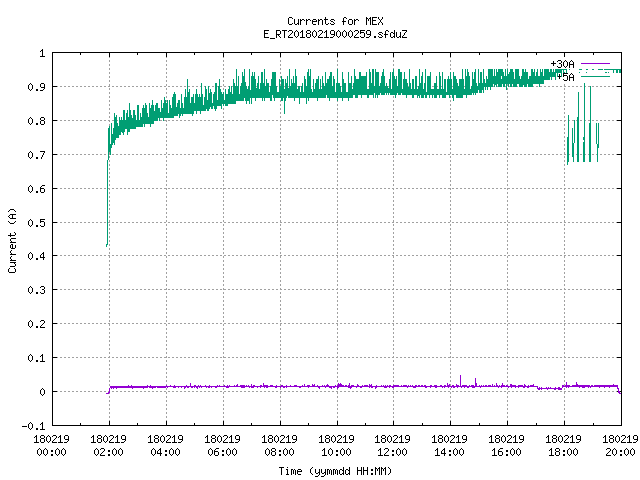
Task: Click the x-axis label 180219 20:00
Action: coord(620,445)
